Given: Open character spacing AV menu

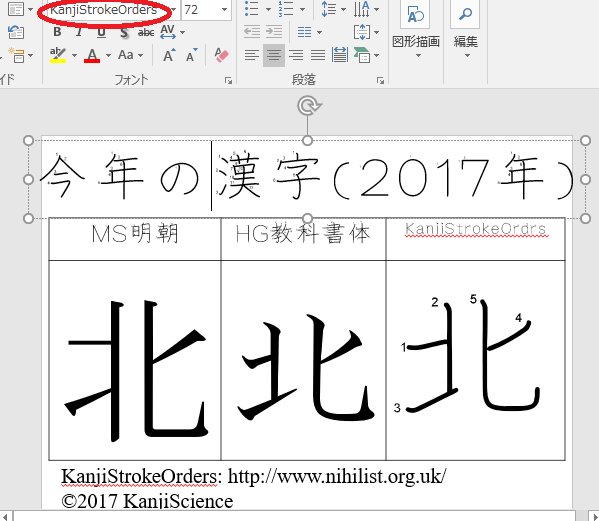Looking at the screenshot, I should pos(172,32).
